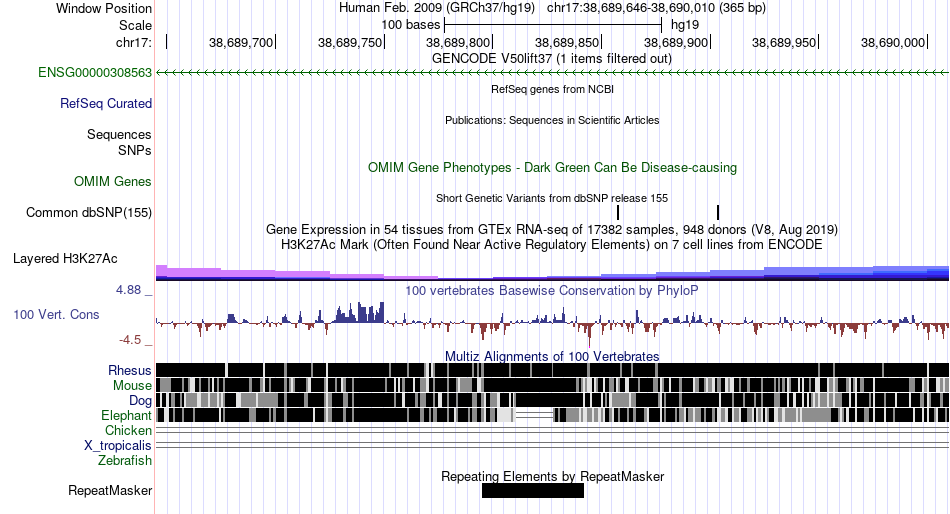Click the 4.88 PhyloP upper scale value

pos(128,290)
